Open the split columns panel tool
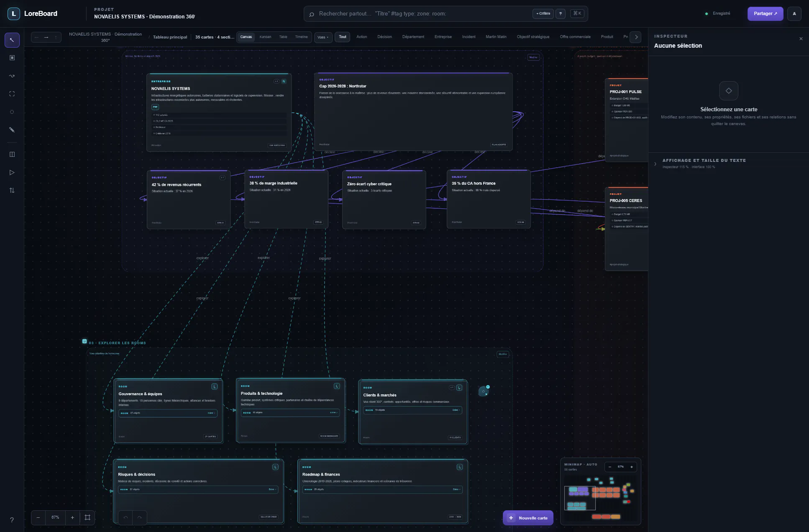The height and width of the screenshot is (532, 809). (12, 154)
